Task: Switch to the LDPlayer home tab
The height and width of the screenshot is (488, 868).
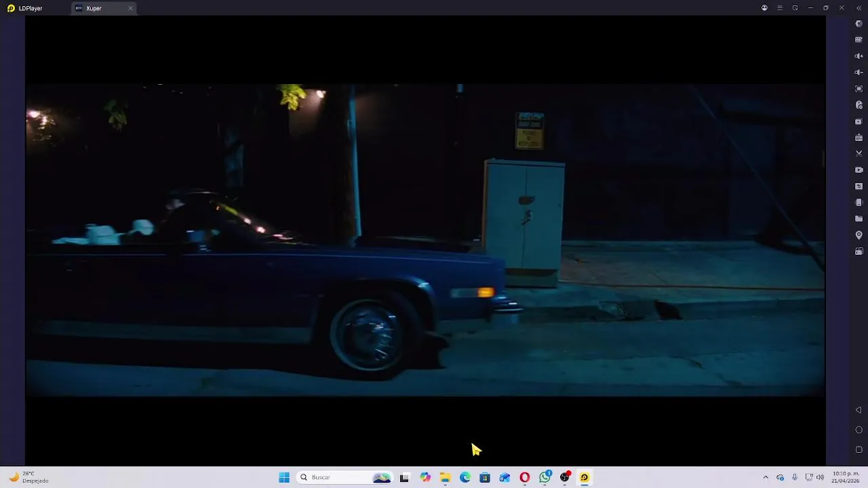Action: [25, 8]
